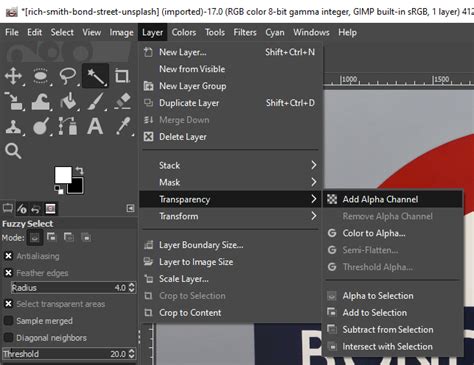Screen dimensions: 474x365
Task: Adjust Radius value with stepper arrows
Action: (132, 287)
